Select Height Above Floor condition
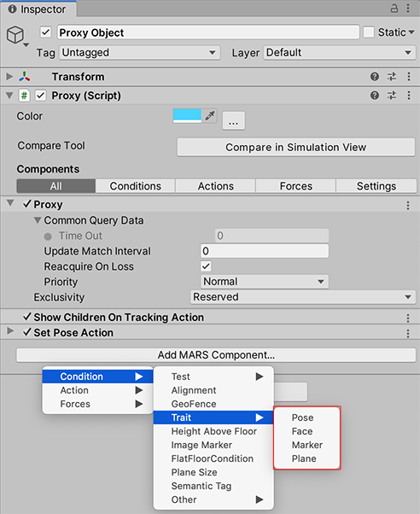The image size is (420, 514). click(213, 431)
